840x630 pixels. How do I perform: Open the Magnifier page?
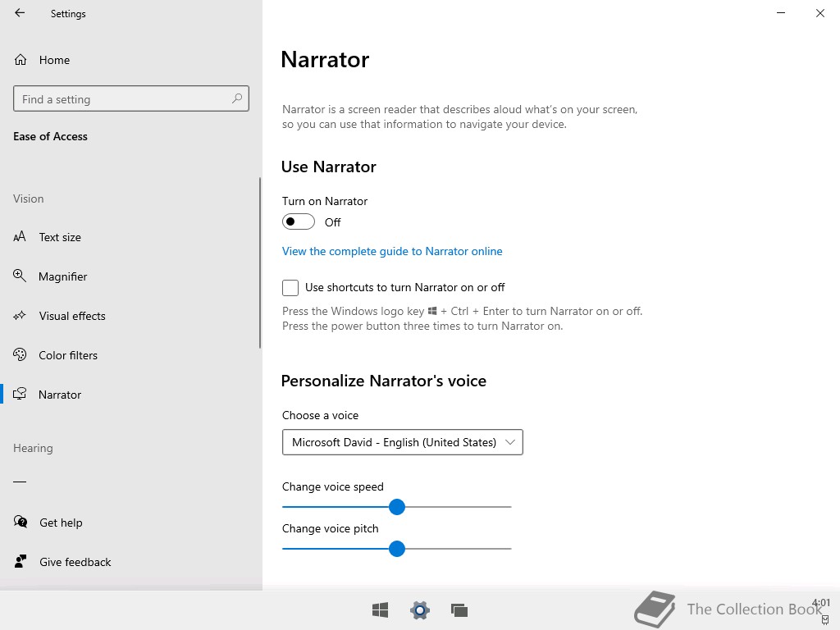pos(62,276)
